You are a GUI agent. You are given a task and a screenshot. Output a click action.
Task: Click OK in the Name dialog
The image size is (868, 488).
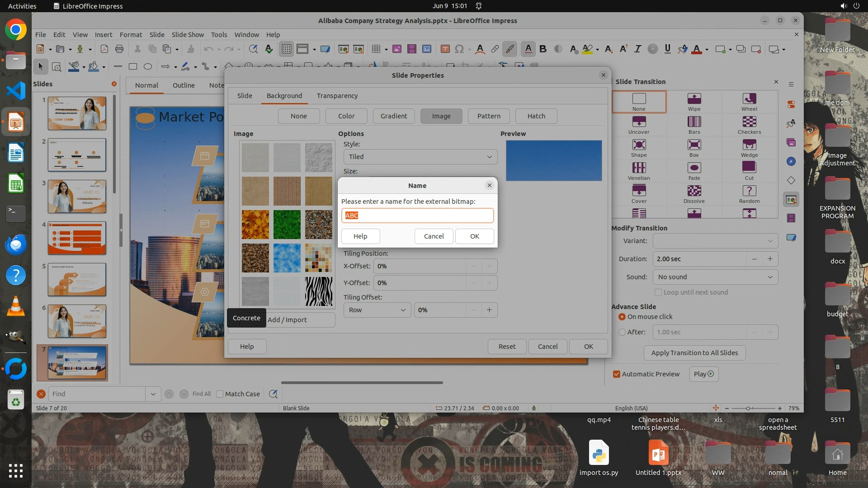click(474, 236)
